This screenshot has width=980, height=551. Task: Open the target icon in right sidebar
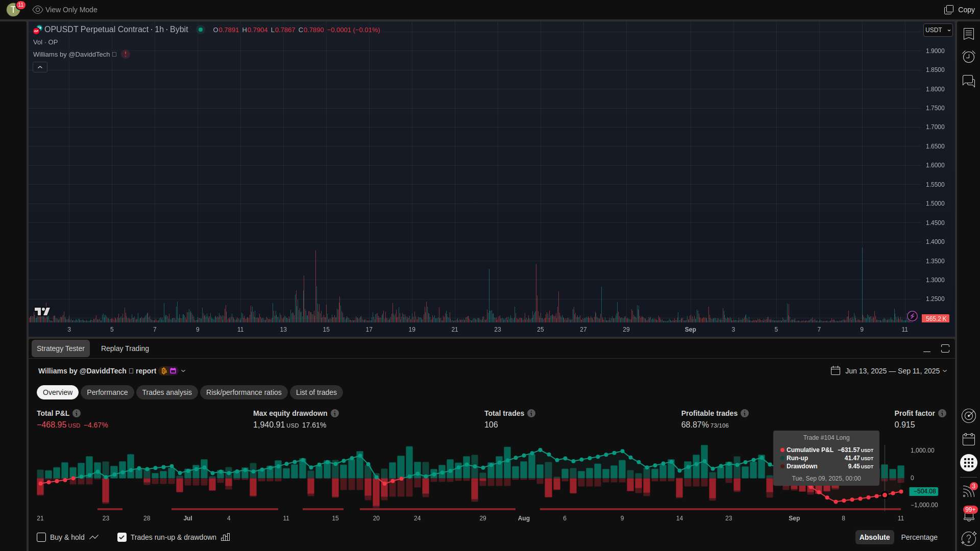pyautogui.click(x=968, y=416)
